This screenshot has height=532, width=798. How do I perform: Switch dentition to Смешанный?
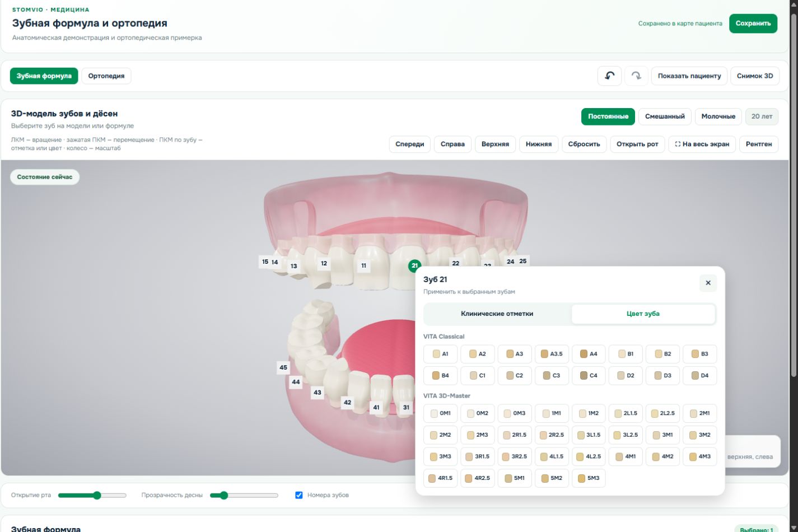665,116
